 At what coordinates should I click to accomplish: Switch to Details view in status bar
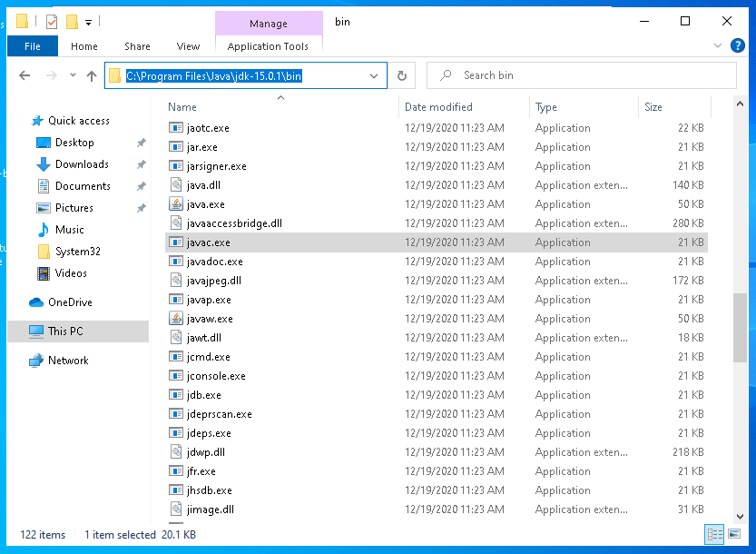coord(714,534)
